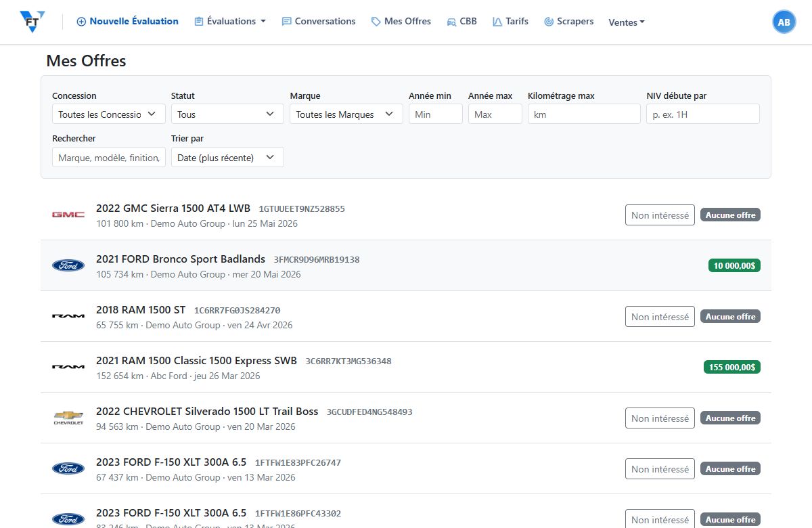Click Aucune offre badge on Silverado row
812x528 pixels.
point(730,418)
